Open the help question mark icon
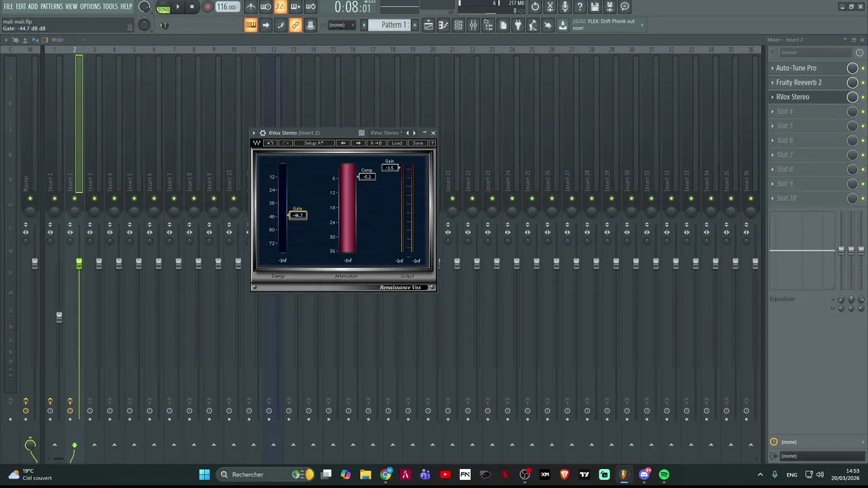Image resolution: width=868 pixels, height=488 pixels. (580, 7)
